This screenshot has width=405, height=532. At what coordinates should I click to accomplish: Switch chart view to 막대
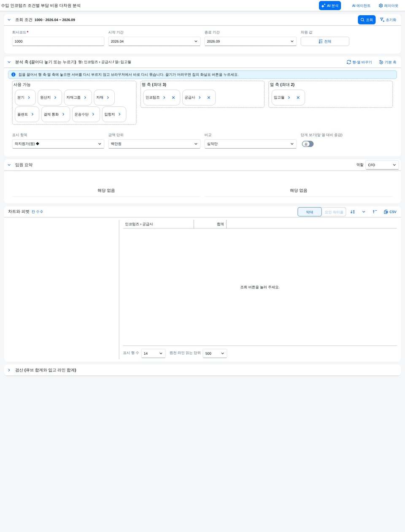tap(310, 212)
